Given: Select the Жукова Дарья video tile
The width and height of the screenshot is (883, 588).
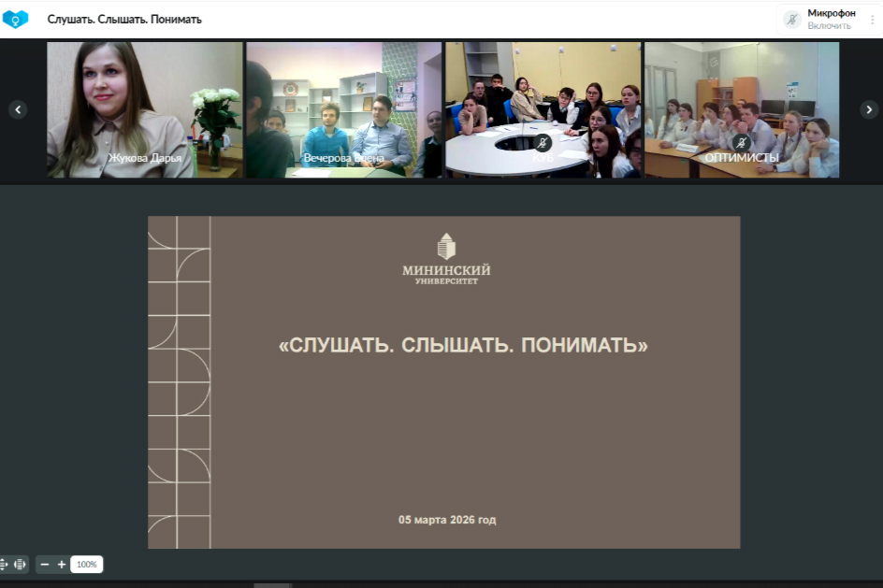Looking at the screenshot, I should [145, 109].
